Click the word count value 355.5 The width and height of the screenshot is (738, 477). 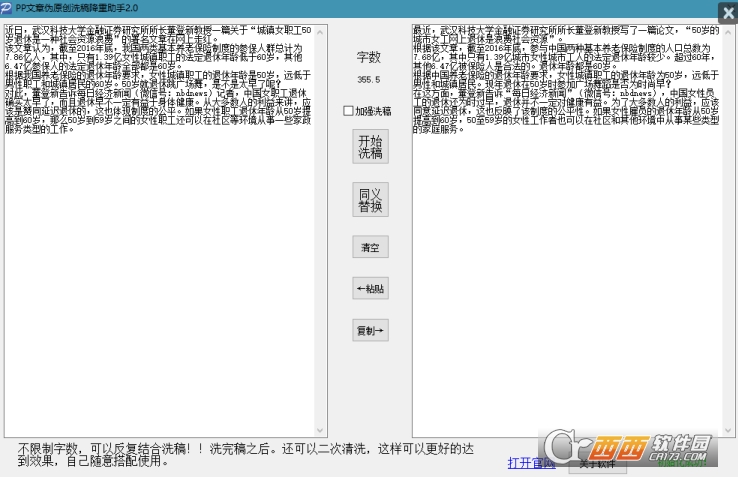369,80
